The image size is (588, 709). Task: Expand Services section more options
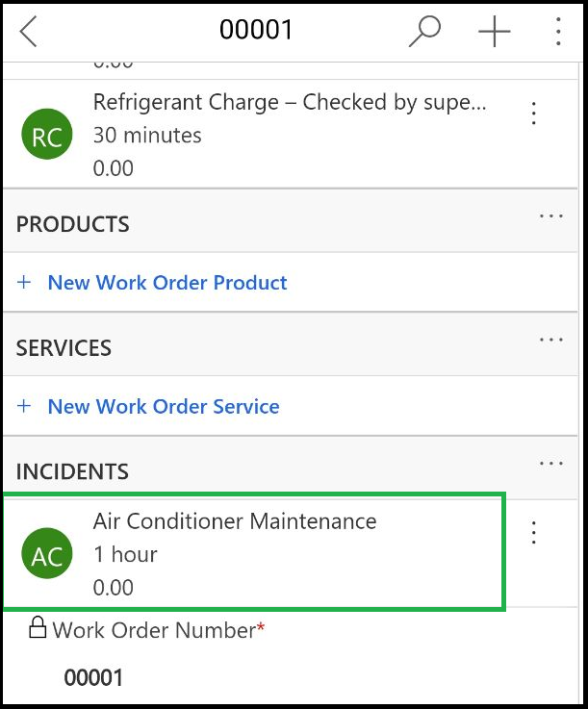pyautogui.click(x=551, y=339)
